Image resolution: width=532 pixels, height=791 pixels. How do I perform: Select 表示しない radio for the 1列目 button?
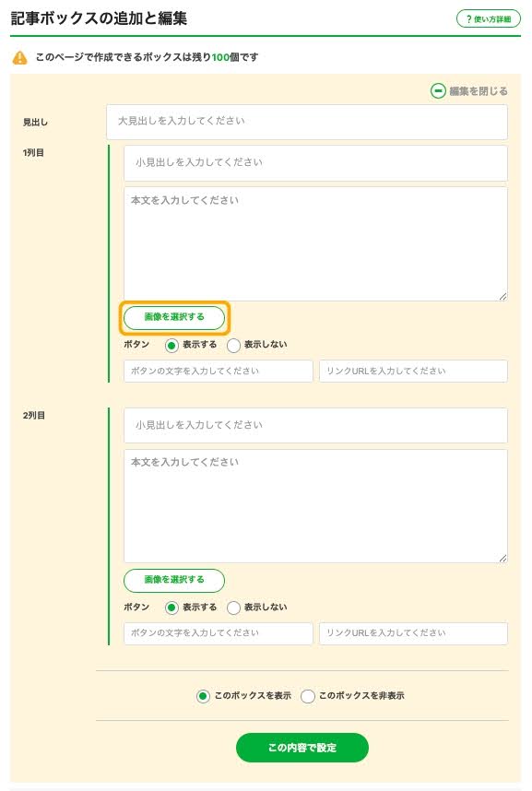pos(233,346)
